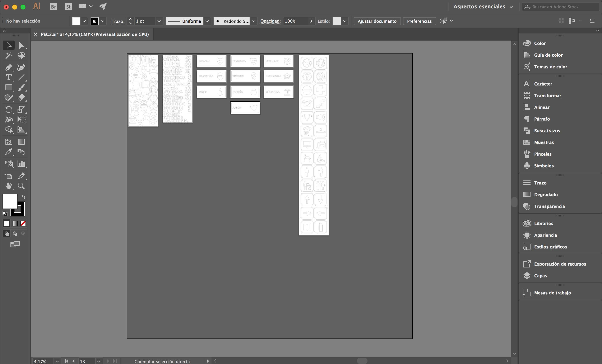Select the Pen tool
Image resolution: width=602 pixels, height=364 pixels.
coord(9,67)
